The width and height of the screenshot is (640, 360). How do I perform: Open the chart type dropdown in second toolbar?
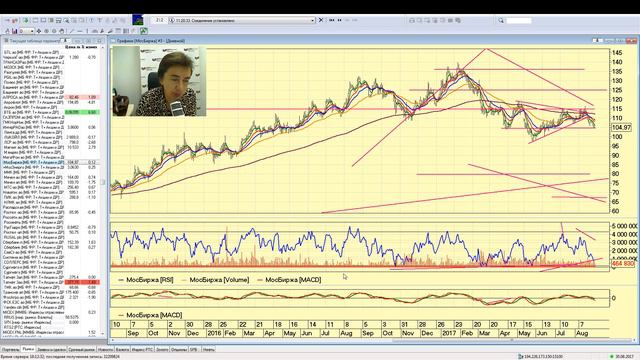[27, 31]
